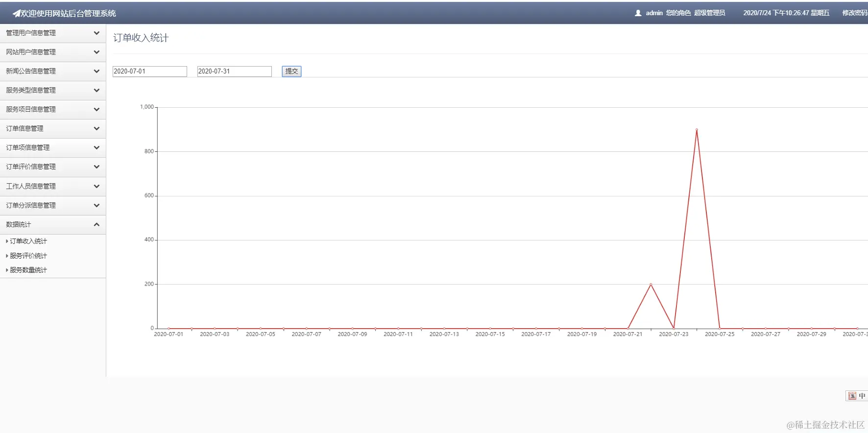Click the 200 data point near 2020-07-22
This screenshot has width=868, height=433.
651,284
